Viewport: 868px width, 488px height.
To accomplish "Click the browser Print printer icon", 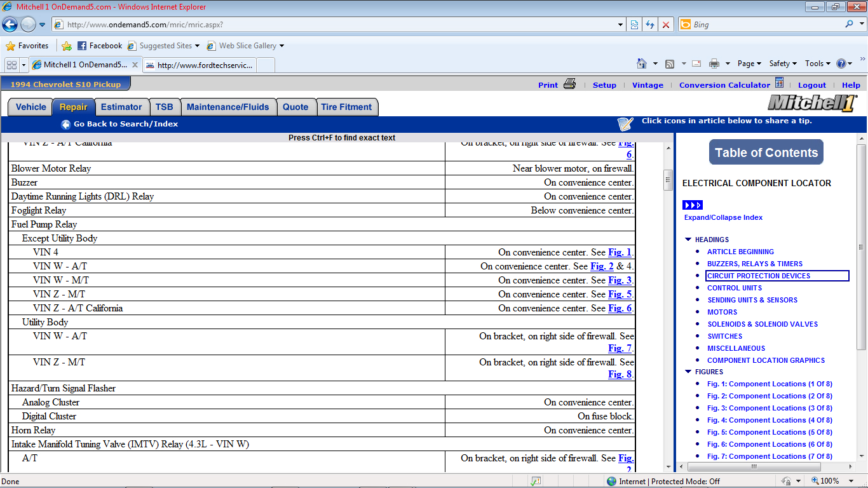I will 714,64.
